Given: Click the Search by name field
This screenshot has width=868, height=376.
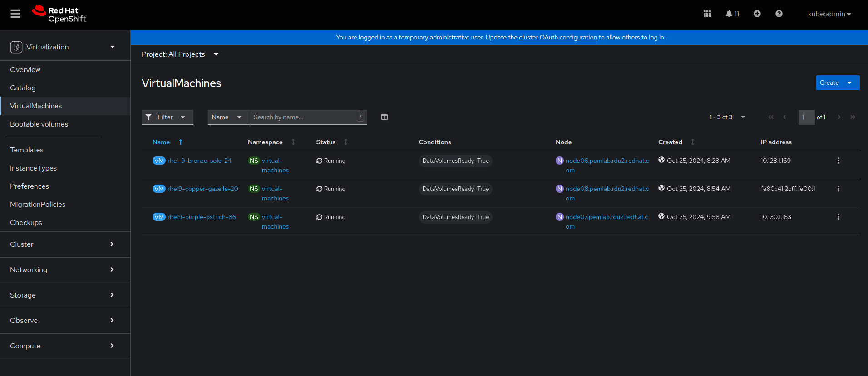Looking at the screenshot, I should click(x=303, y=117).
